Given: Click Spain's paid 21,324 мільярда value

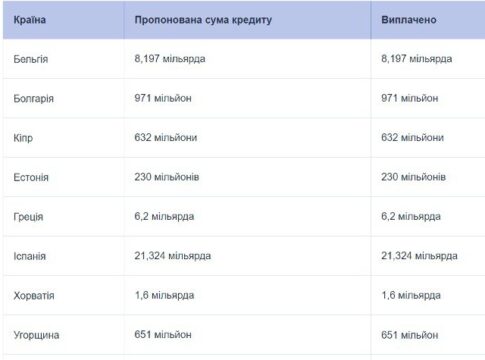Looking at the screenshot, I should pyautogui.click(x=419, y=256).
